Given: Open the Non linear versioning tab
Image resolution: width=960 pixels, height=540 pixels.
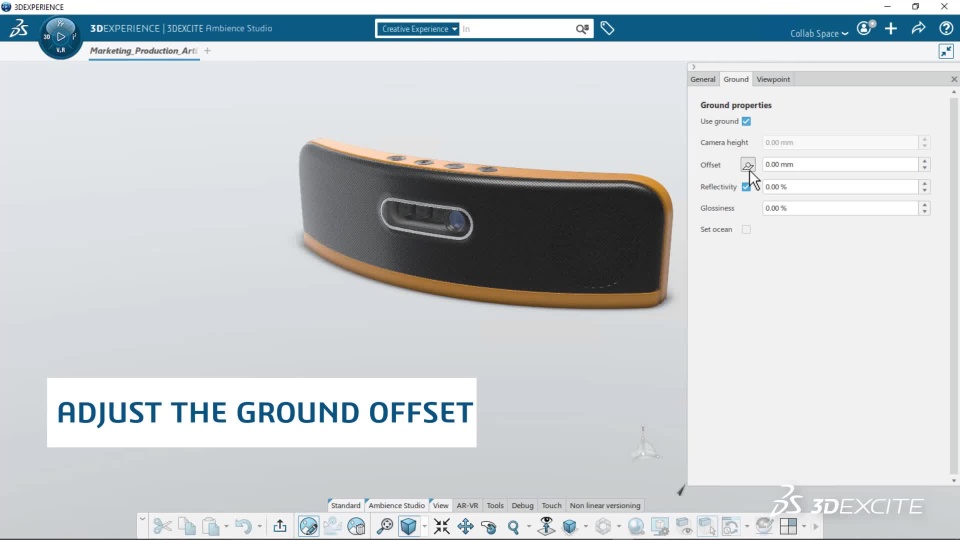Looking at the screenshot, I should click(605, 506).
